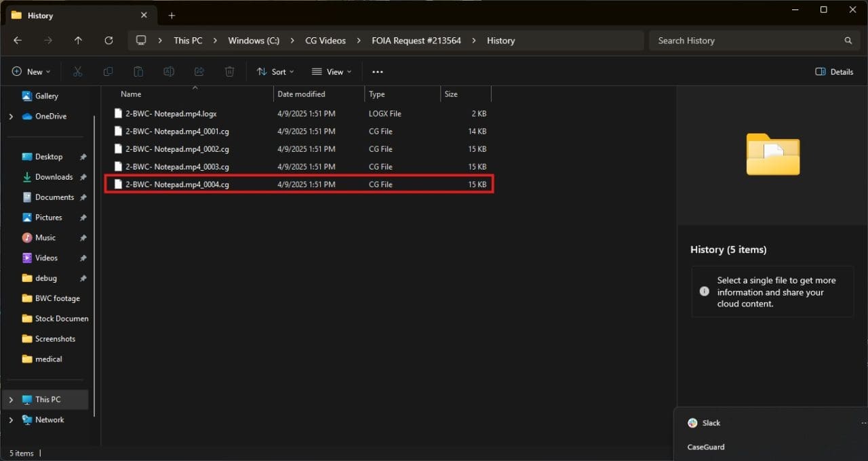Open the New item dropdown
868x461 pixels.
tap(31, 72)
